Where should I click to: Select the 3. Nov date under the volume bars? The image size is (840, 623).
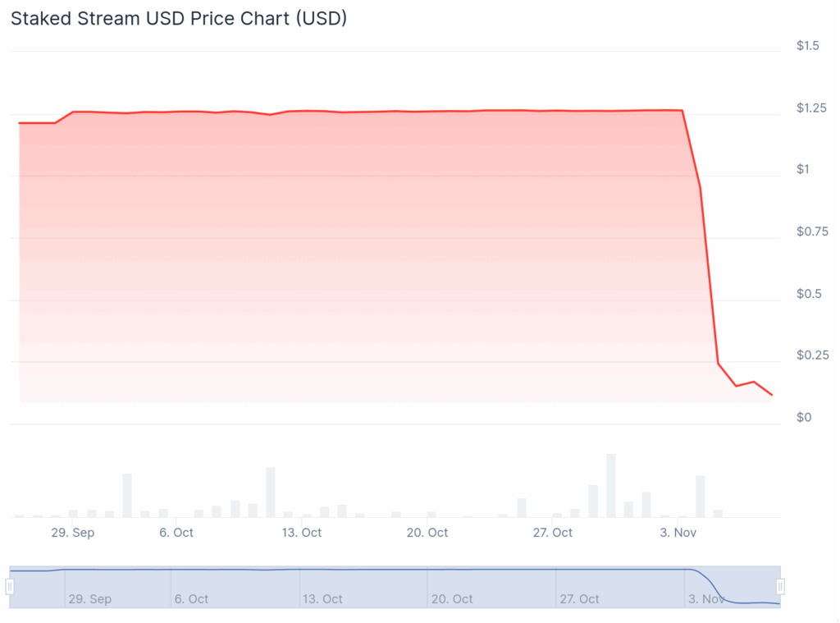(678, 533)
